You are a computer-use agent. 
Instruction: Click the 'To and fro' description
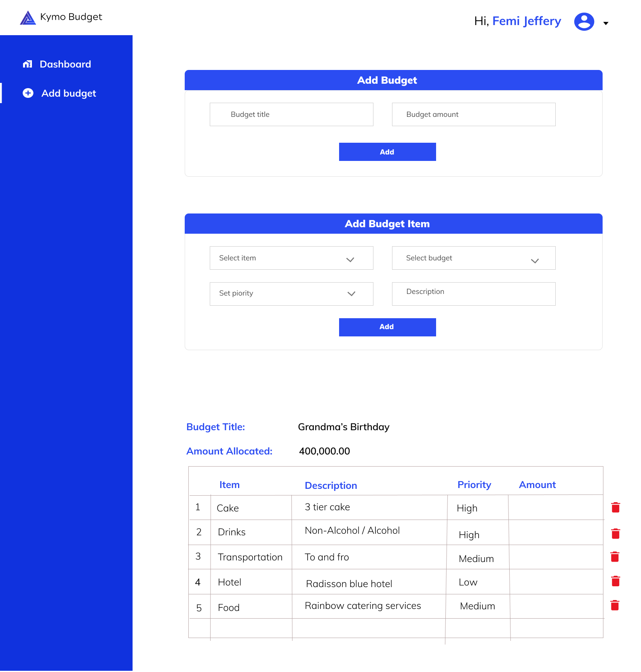327,557
